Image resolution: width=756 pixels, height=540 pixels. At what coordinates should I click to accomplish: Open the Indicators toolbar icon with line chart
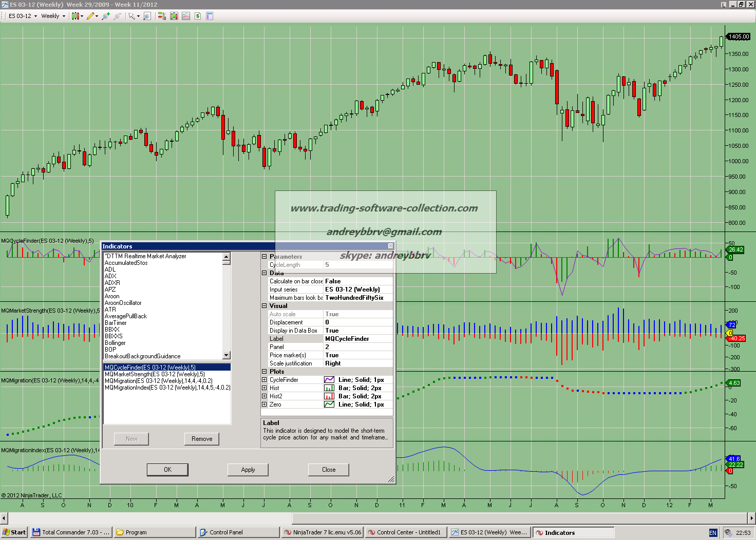pos(185,16)
